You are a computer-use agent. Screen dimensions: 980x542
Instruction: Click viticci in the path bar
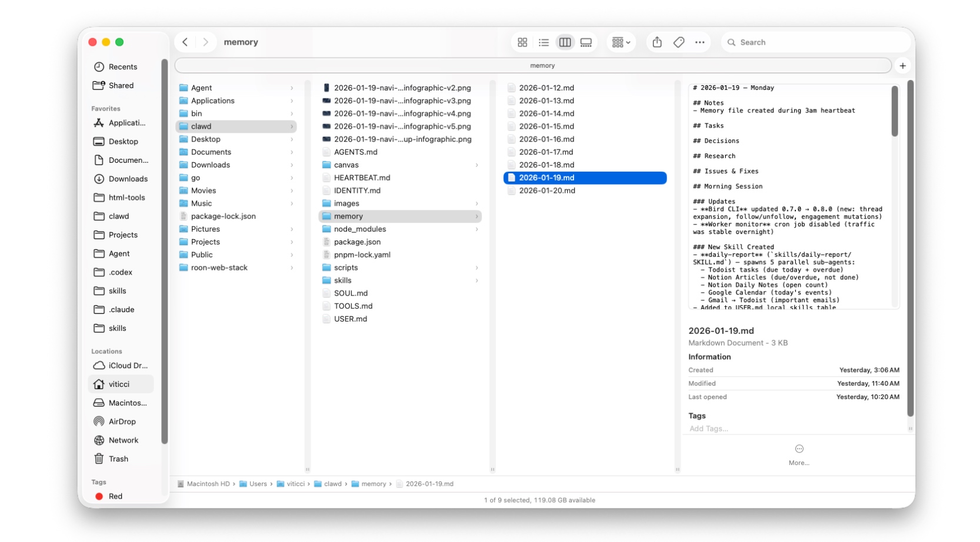(291, 484)
